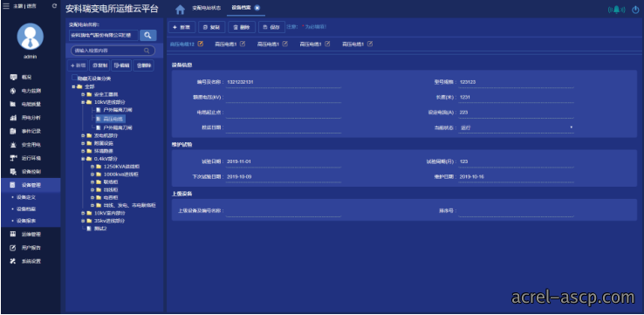
Task: Click the power logout icon
Action: point(635,10)
